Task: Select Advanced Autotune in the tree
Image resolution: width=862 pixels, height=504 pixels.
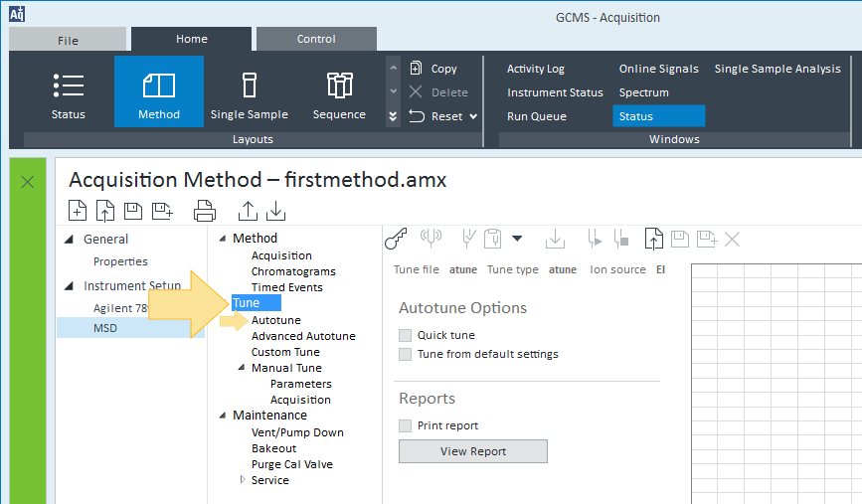Action: coord(303,336)
